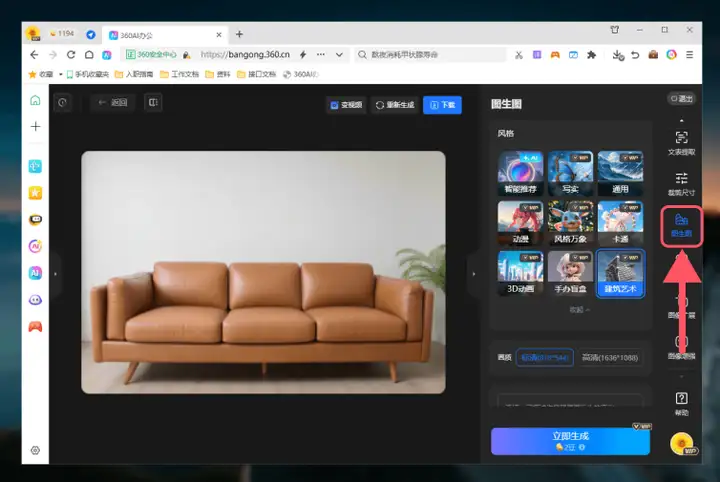Choose the 手办盲盒 style thumbnail
720x482 pixels.
click(x=570, y=273)
